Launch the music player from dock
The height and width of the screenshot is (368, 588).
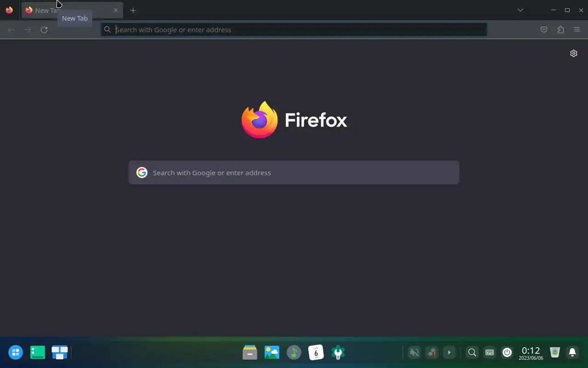click(294, 352)
